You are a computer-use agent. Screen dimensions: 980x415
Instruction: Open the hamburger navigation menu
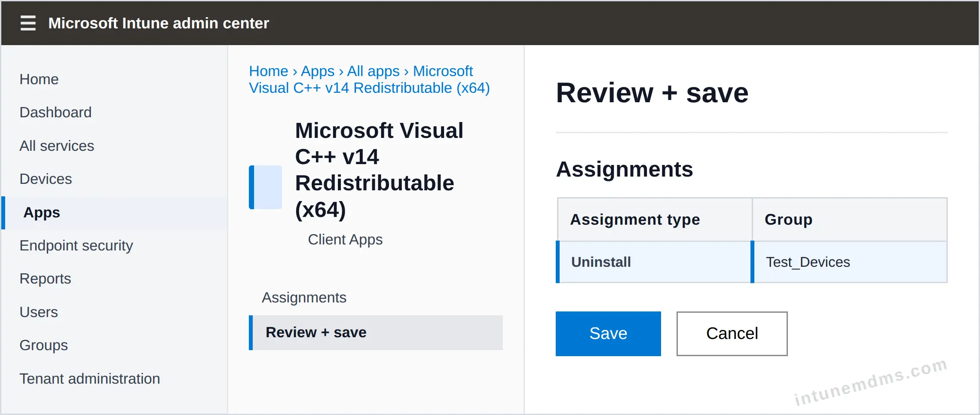28,23
